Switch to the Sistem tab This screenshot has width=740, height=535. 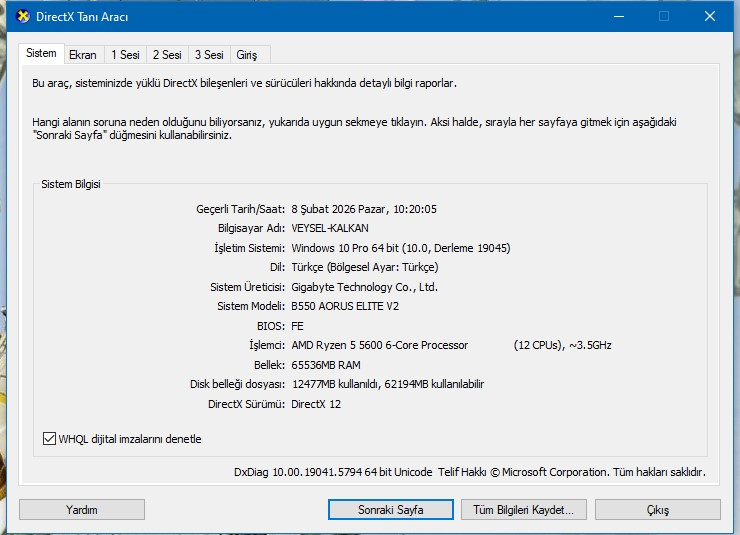point(41,53)
